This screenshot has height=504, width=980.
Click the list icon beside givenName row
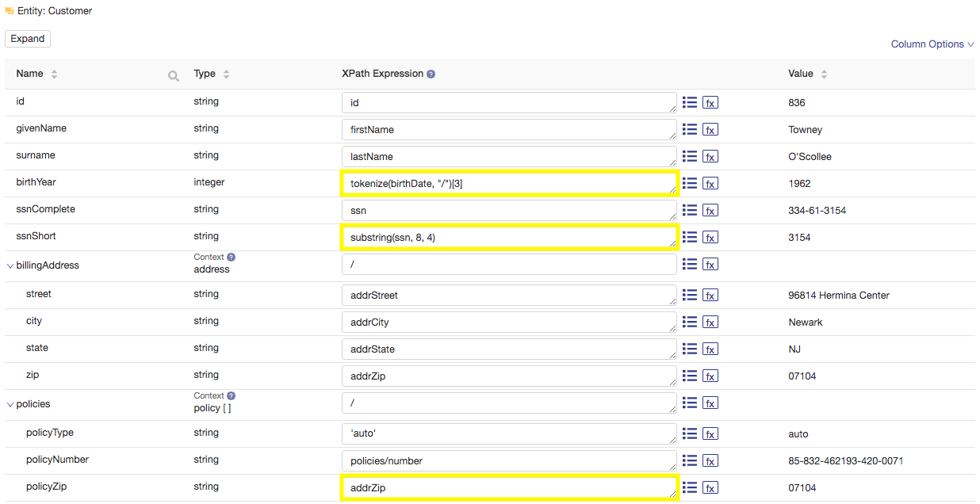point(689,129)
